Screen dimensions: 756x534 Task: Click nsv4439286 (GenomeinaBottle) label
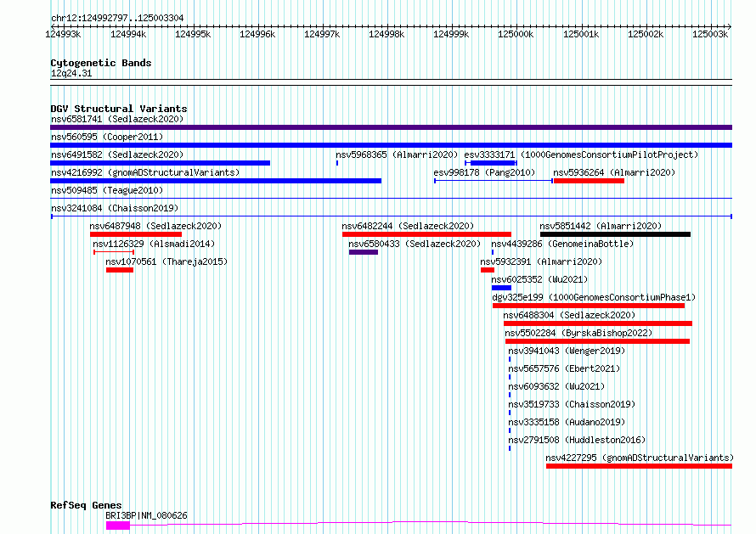[x=562, y=244]
